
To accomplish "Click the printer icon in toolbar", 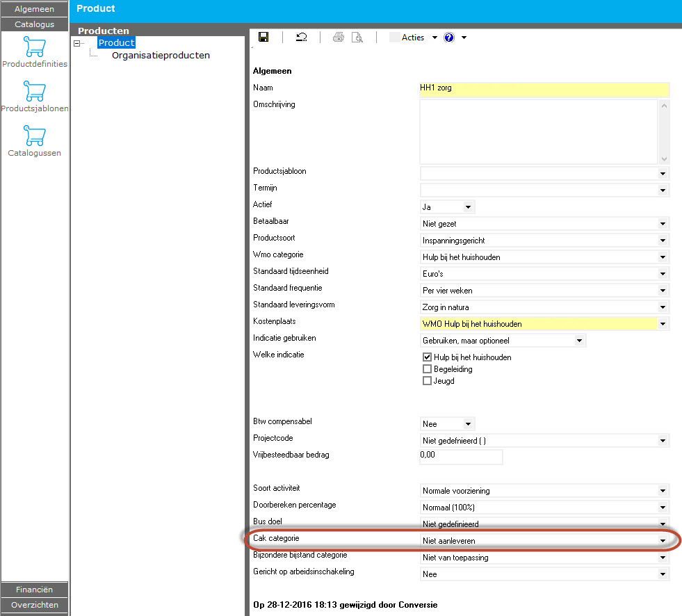I will 339,38.
